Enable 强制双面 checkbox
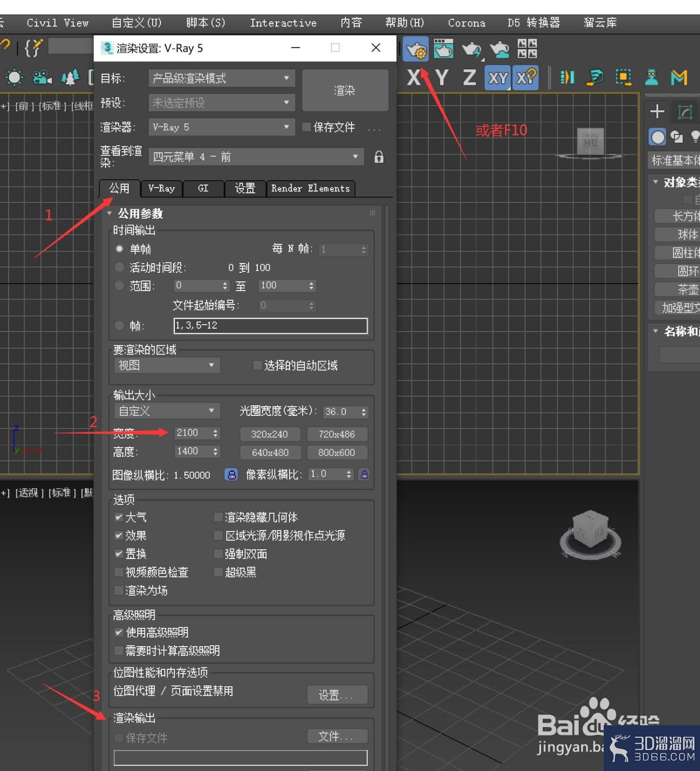 tap(218, 554)
